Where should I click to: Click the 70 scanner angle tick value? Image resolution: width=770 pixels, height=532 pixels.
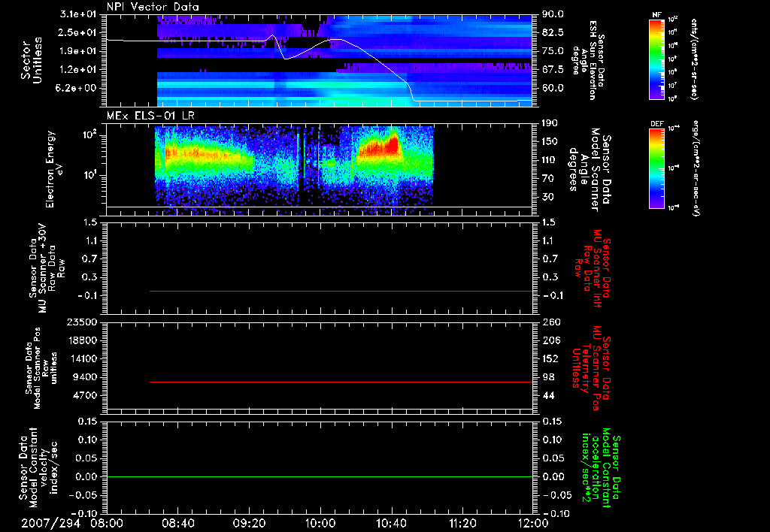548,179
